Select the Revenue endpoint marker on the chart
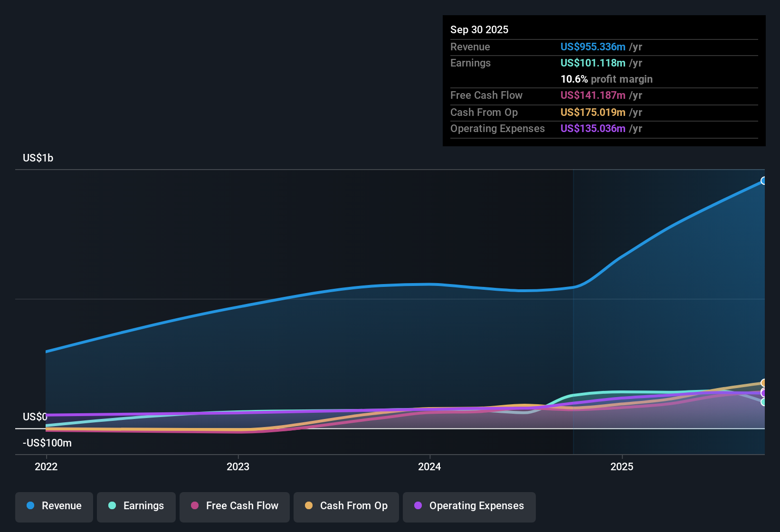The image size is (780, 532). 764,180
